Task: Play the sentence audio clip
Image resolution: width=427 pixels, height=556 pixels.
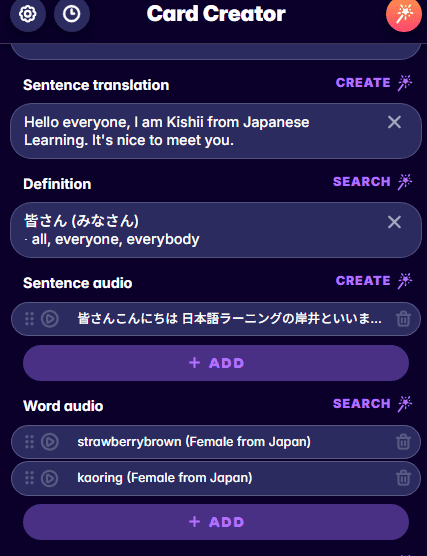Action: pos(50,319)
